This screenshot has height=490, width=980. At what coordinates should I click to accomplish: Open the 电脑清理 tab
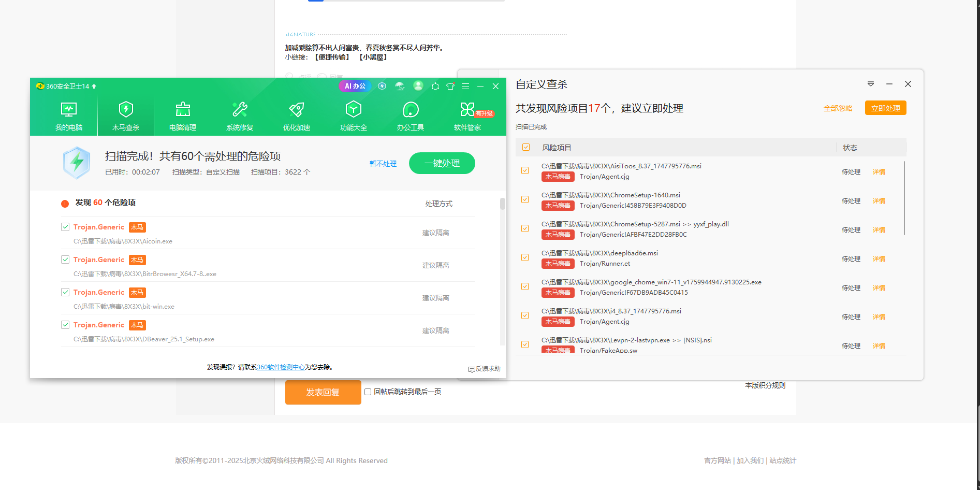183,116
